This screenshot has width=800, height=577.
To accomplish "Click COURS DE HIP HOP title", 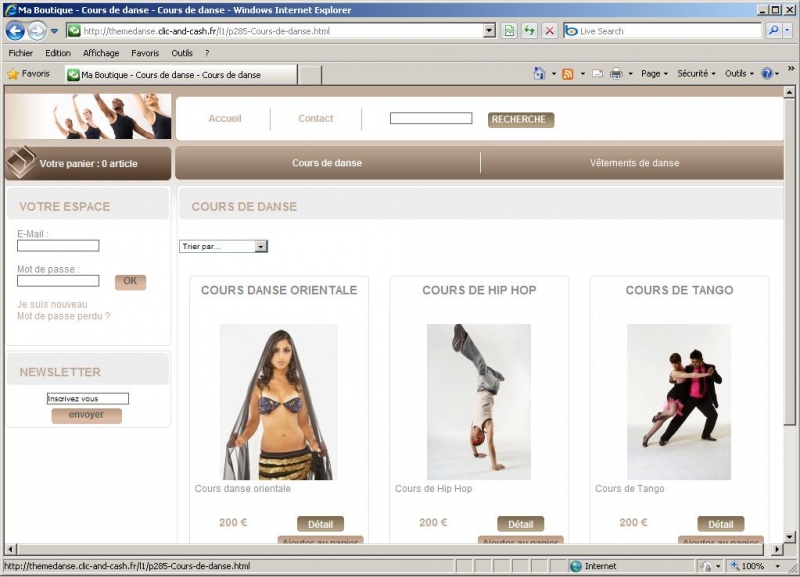I will (x=479, y=290).
